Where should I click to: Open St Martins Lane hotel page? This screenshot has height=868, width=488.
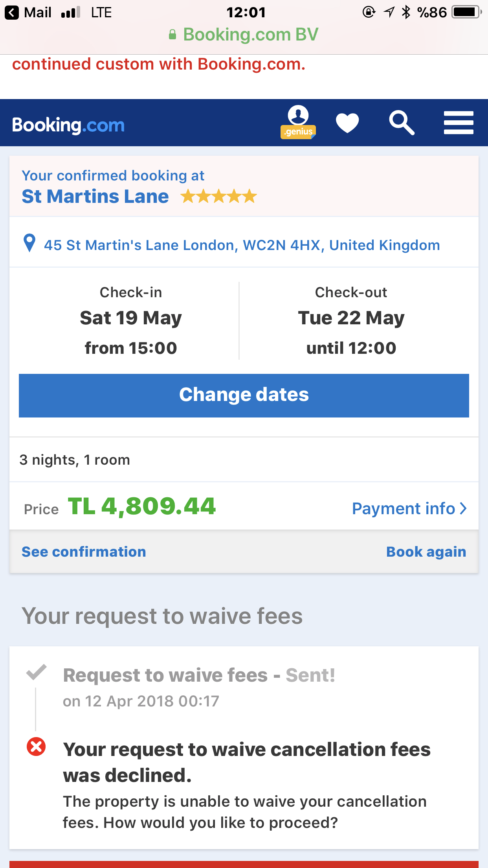click(x=95, y=196)
